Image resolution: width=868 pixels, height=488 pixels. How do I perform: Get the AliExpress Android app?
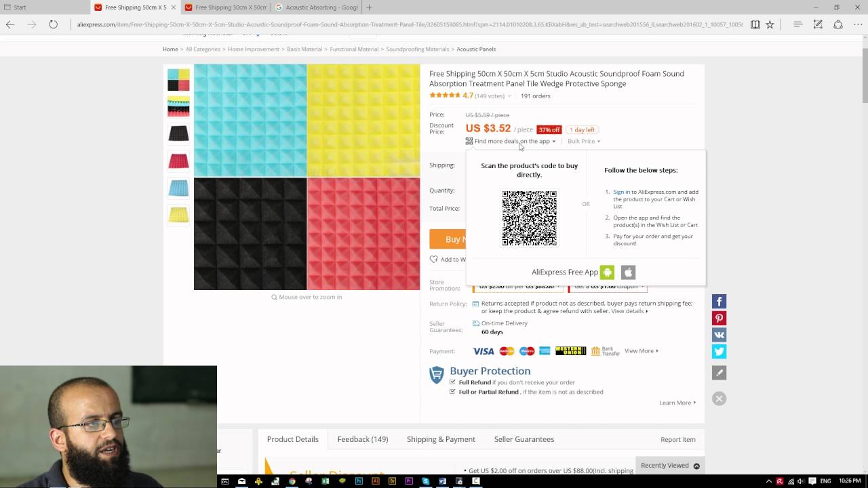click(607, 272)
